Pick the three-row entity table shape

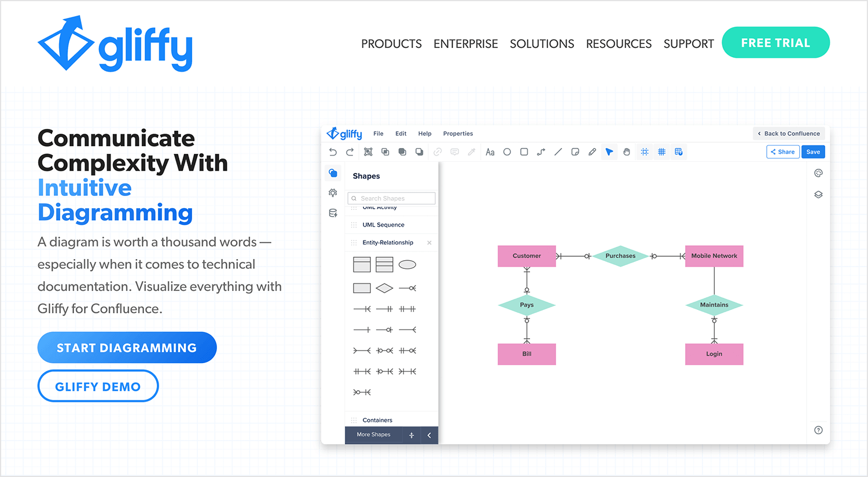click(384, 265)
